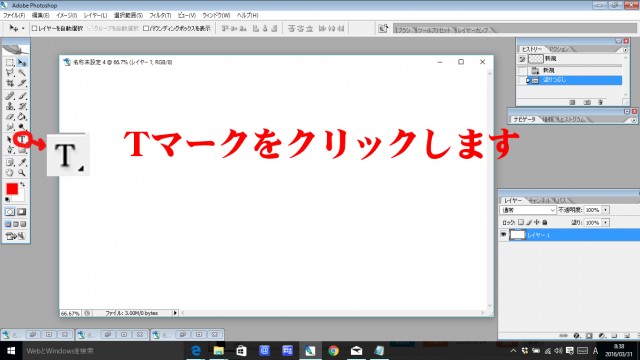Viewport: 640px width, 360px height.
Task: Select the Rectangular Marquee tool
Action: pos(10,62)
